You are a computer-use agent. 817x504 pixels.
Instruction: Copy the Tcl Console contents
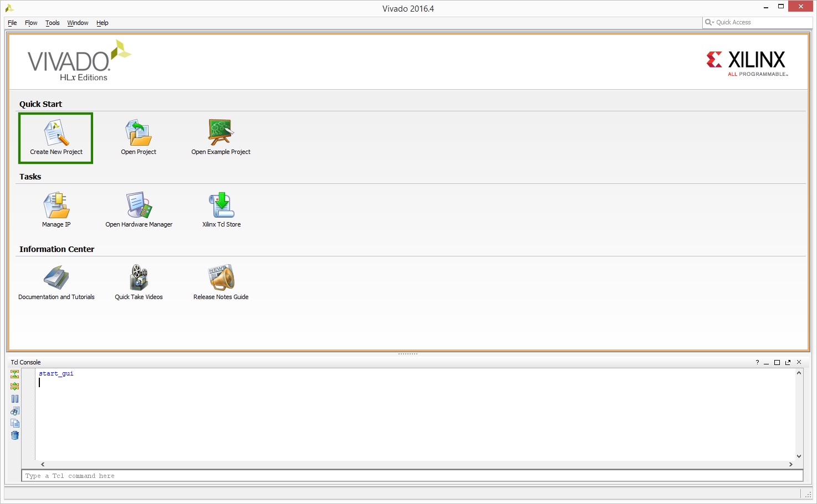pos(15,423)
